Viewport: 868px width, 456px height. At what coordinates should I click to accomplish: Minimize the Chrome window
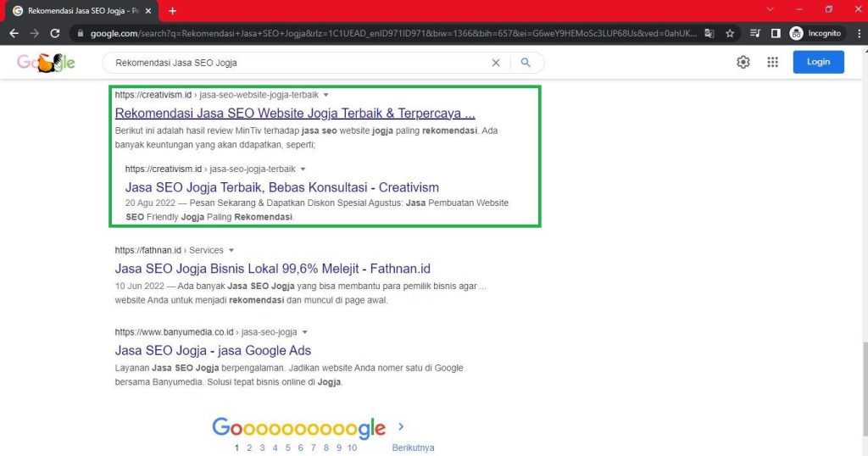click(799, 9)
